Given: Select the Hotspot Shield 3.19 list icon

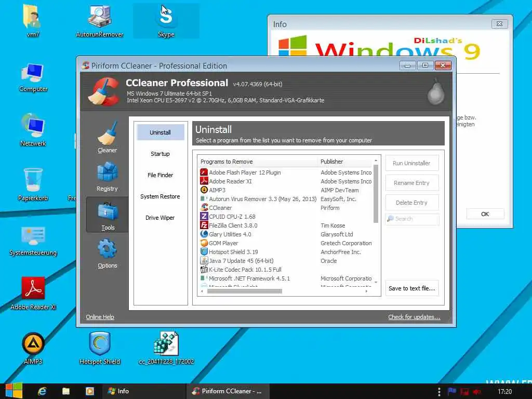Looking at the screenshot, I should click(x=204, y=252).
